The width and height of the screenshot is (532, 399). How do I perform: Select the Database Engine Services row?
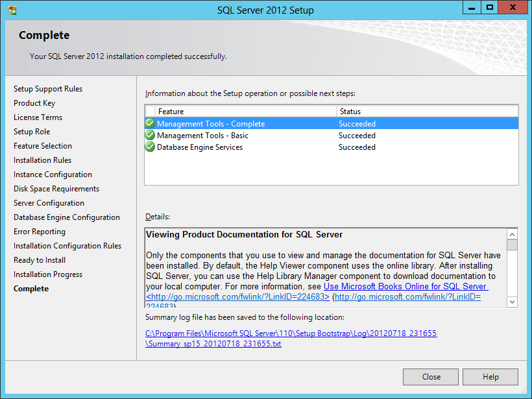pyautogui.click(x=332, y=147)
